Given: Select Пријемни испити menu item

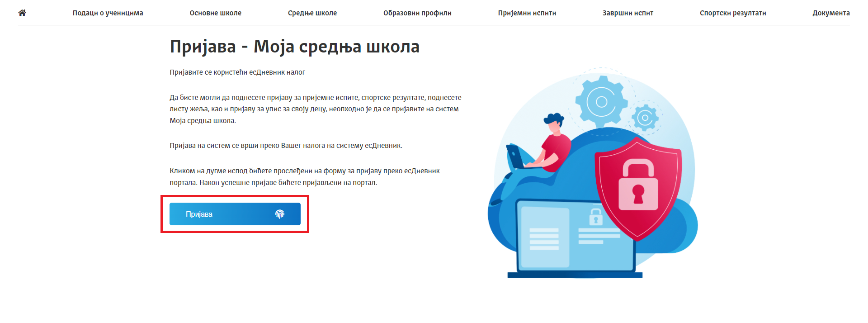Looking at the screenshot, I should coord(527,13).
